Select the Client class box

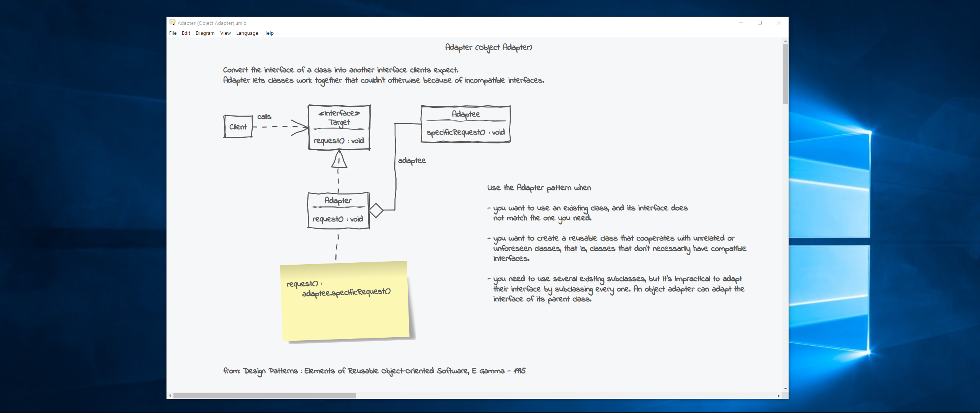[238, 127]
